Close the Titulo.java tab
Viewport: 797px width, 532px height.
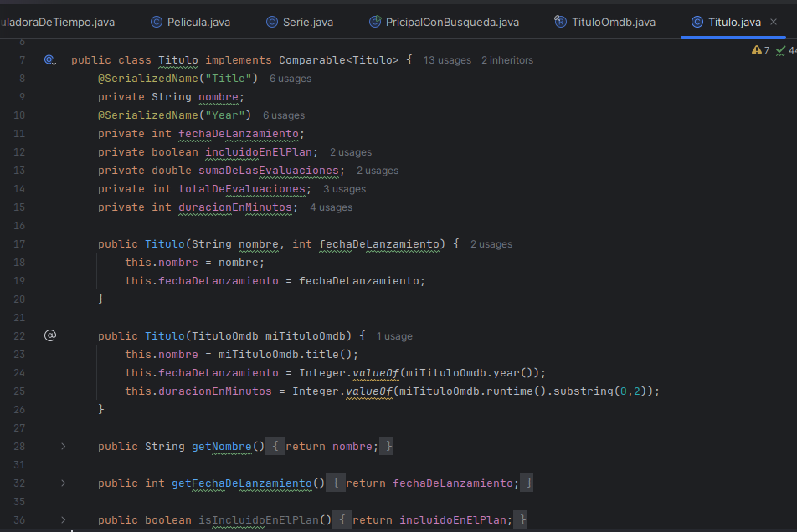(x=774, y=22)
